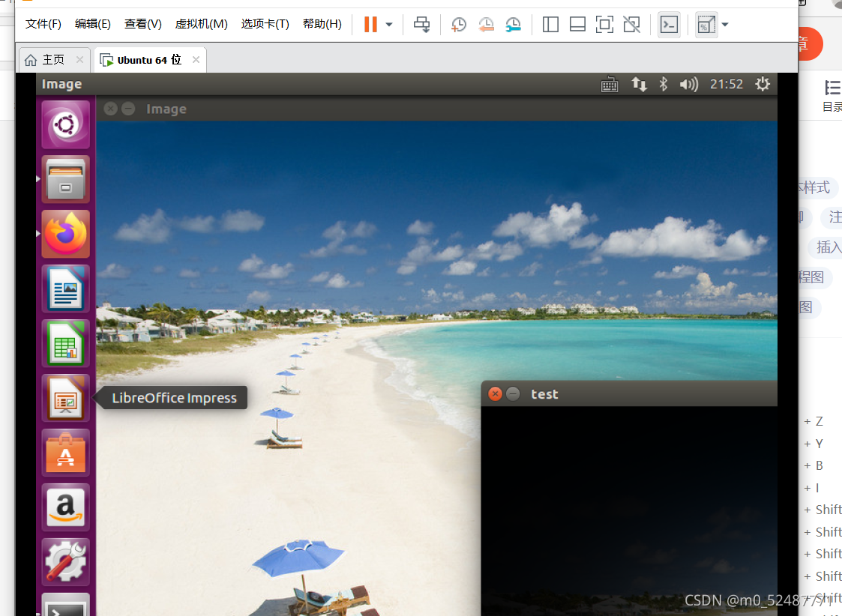The height and width of the screenshot is (616, 842).
Task: Close the Ubuntu 64 位 tab
Action: coord(196,59)
